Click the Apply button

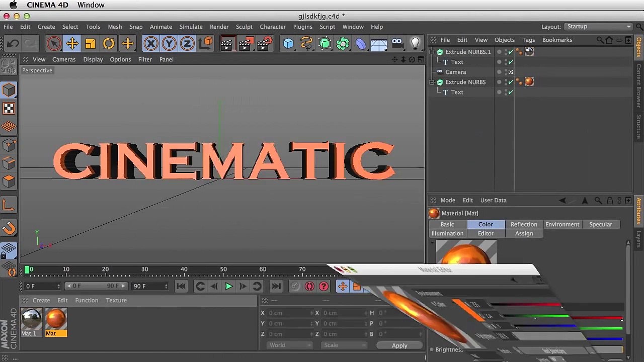[399, 345]
